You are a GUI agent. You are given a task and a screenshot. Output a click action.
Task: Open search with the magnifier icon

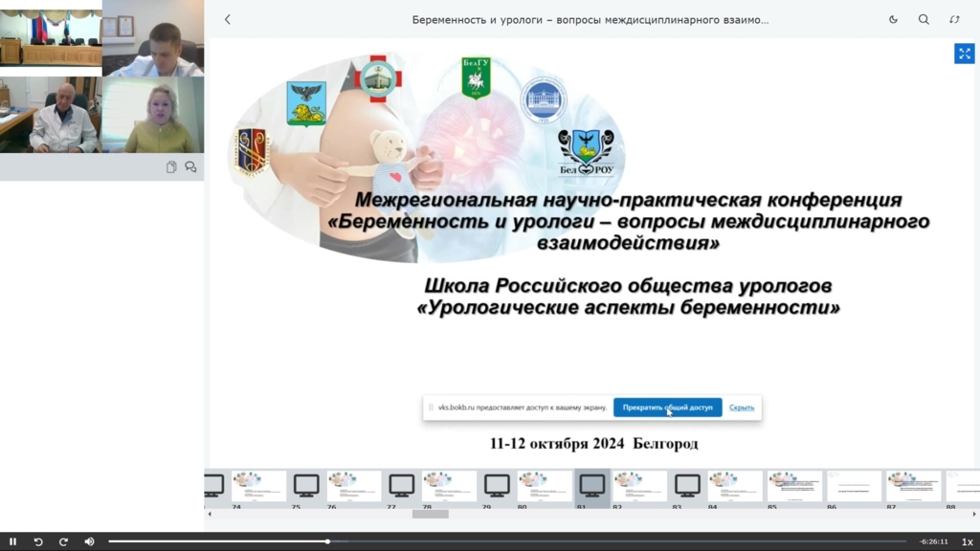click(924, 19)
